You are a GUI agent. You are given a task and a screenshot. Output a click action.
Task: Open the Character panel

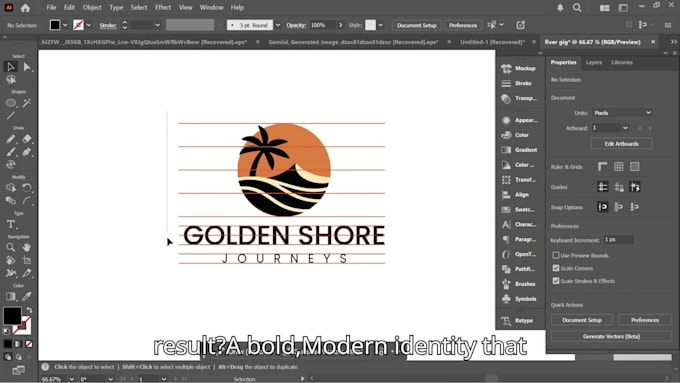point(519,224)
